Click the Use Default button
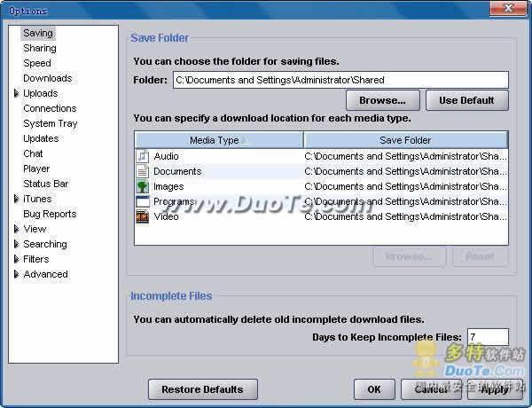The width and height of the screenshot is (532, 408). coord(466,100)
